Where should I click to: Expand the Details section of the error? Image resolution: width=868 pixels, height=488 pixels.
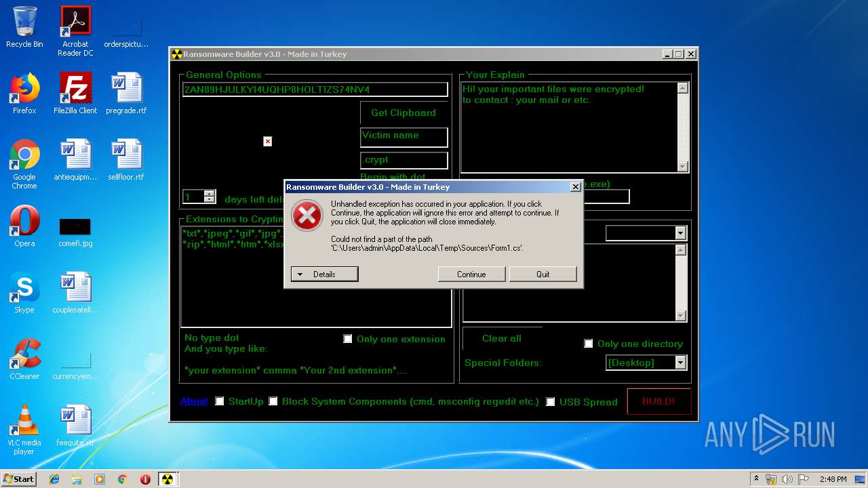324,274
